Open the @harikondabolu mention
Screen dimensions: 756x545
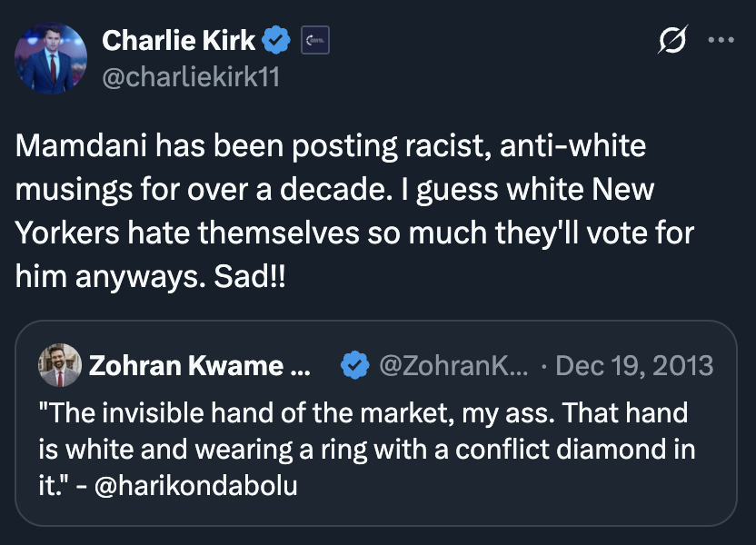click(x=196, y=485)
